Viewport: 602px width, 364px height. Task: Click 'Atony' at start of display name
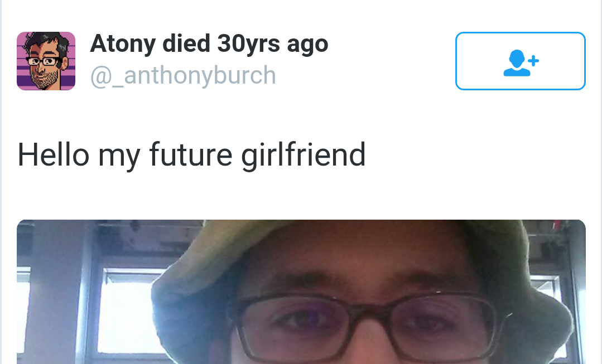point(123,44)
